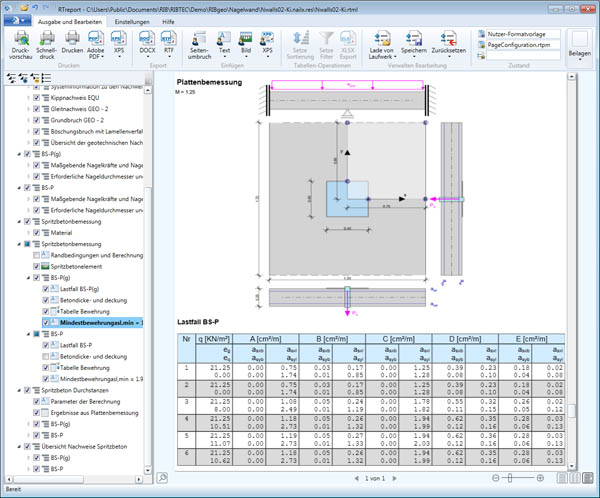Screen dimensions: 600x498
Task: Print to XPS in Drucken group
Action: pyautogui.click(x=119, y=45)
